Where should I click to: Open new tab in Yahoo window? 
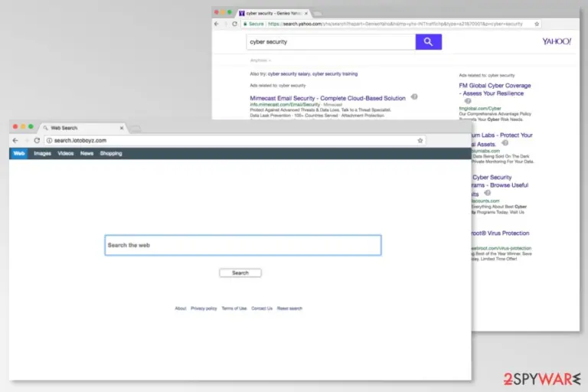coord(317,14)
